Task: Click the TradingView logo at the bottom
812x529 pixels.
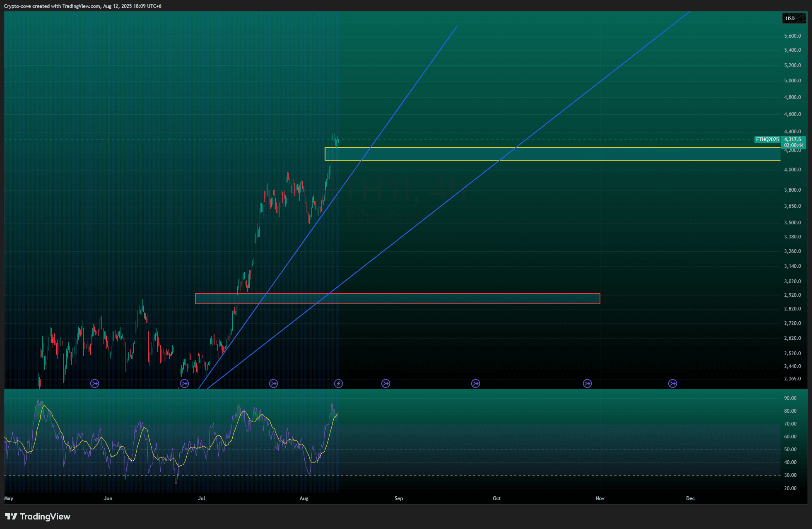Action: coord(38,517)
